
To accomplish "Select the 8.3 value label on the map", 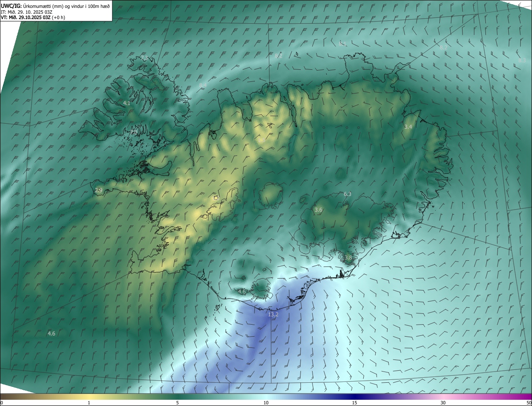I will [522, 60].
